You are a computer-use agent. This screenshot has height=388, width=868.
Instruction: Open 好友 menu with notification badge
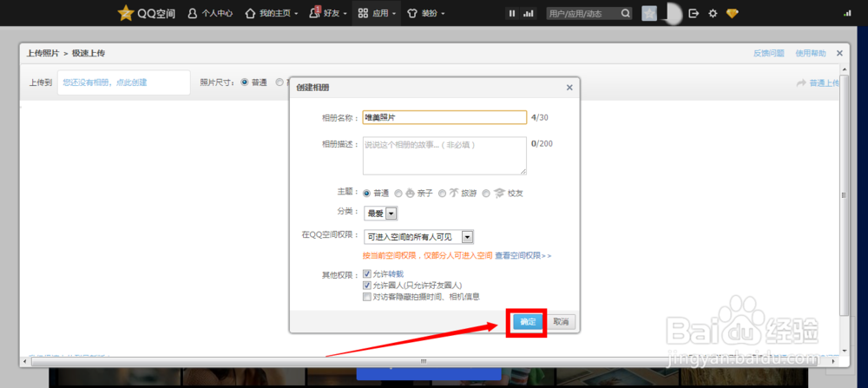click(x=328, y=13)
